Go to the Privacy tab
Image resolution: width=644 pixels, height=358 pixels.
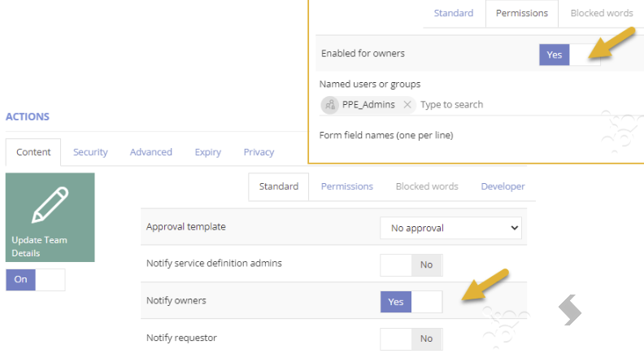point(259,152)
